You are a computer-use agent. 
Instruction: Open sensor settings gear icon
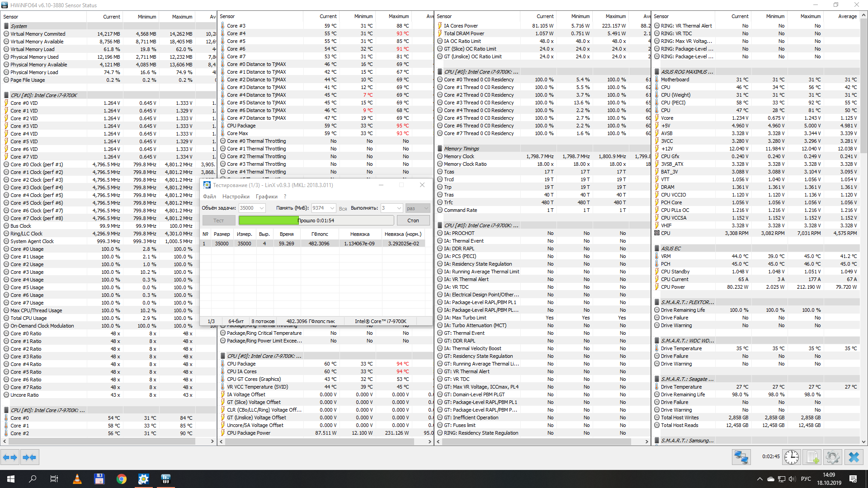[832, 457]
